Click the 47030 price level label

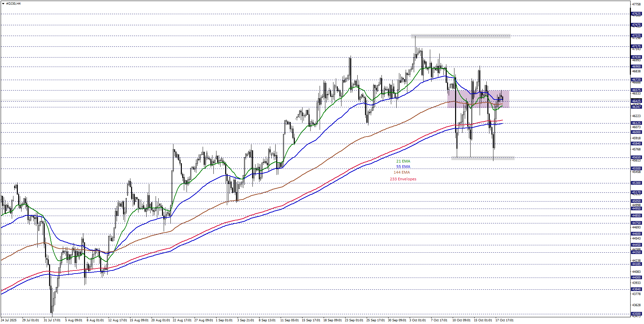(x=636, y=57)
